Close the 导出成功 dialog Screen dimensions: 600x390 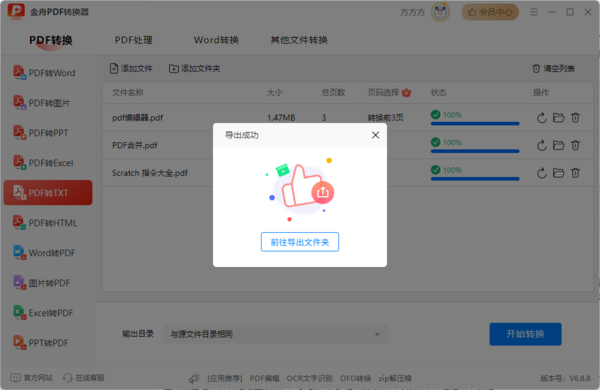coord(375,135)
